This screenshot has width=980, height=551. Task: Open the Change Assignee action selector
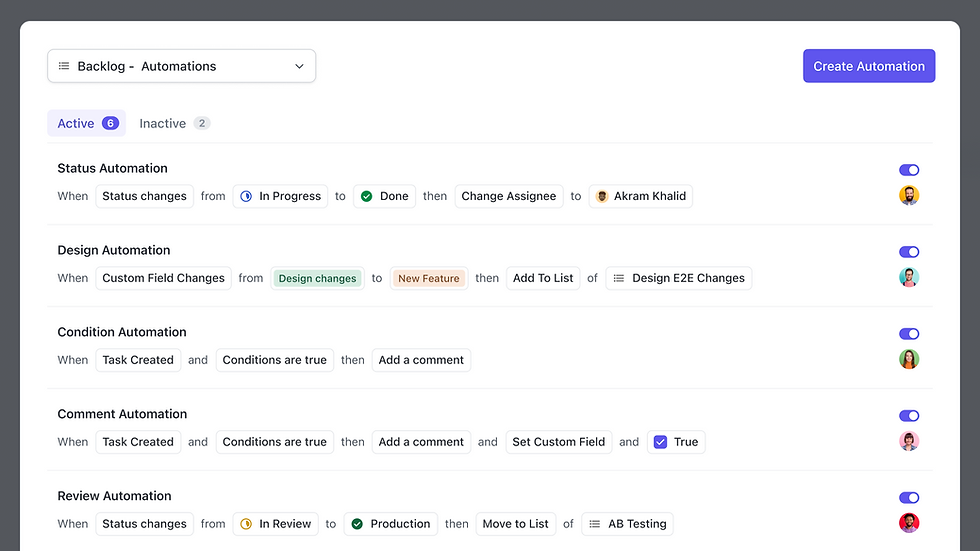(x=508, y=196)
